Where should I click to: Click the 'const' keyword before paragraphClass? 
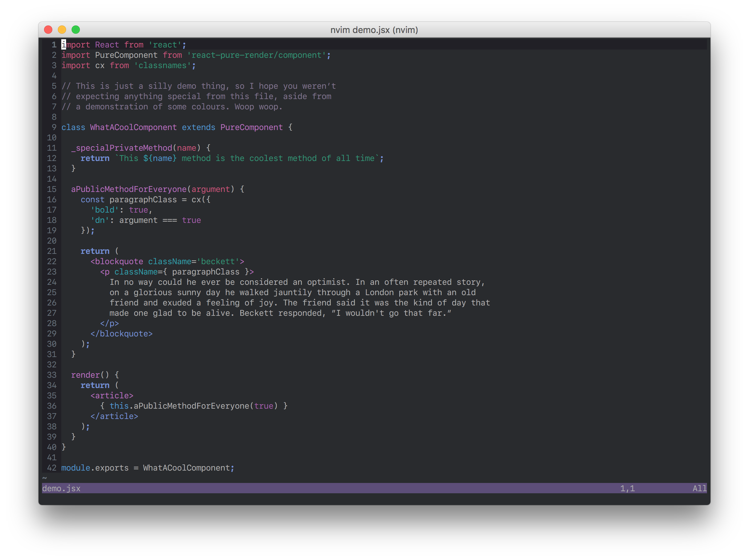click(92, 200)
